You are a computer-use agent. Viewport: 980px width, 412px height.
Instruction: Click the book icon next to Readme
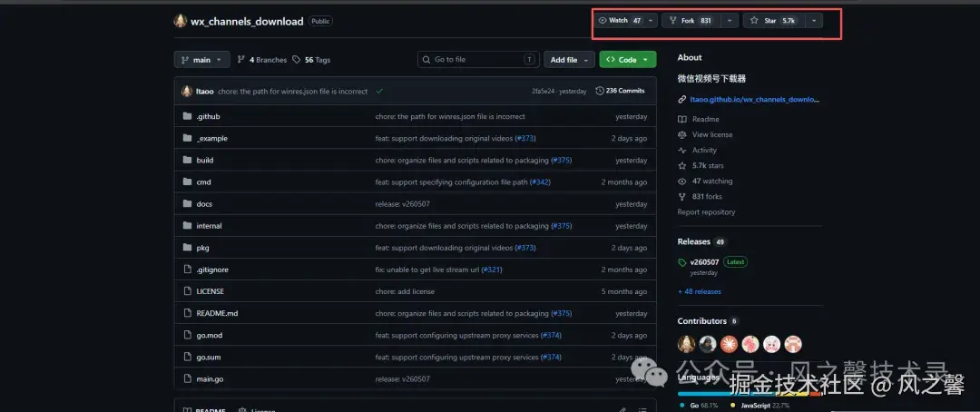click(681, 119)
